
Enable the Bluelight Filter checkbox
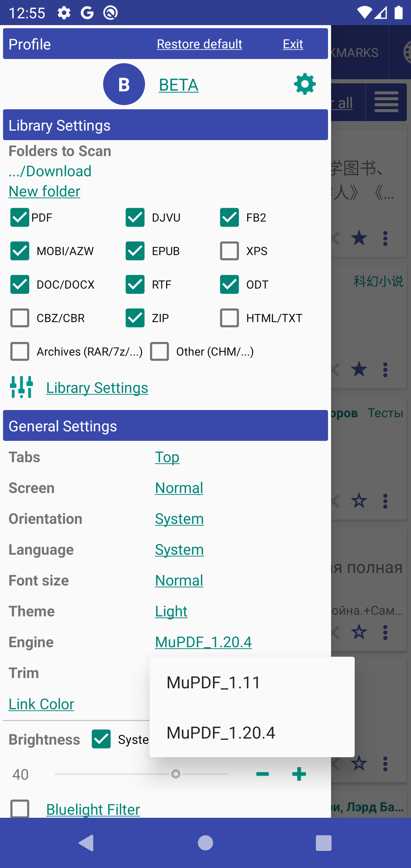20,809
